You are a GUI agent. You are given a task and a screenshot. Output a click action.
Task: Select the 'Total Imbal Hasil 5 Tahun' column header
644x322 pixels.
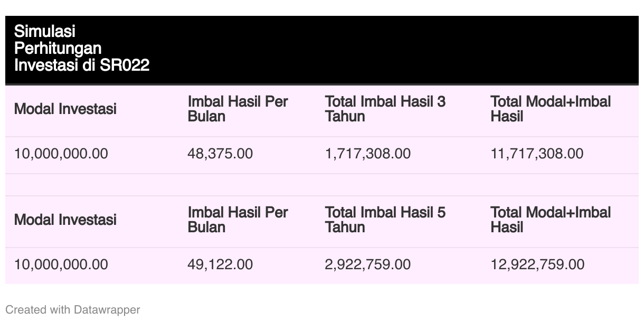[385, 220]
